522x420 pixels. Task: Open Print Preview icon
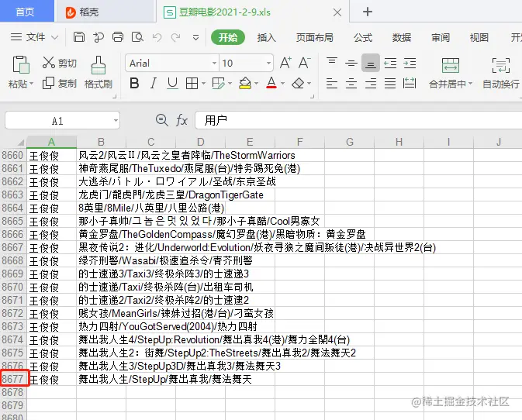pos(137,37)
